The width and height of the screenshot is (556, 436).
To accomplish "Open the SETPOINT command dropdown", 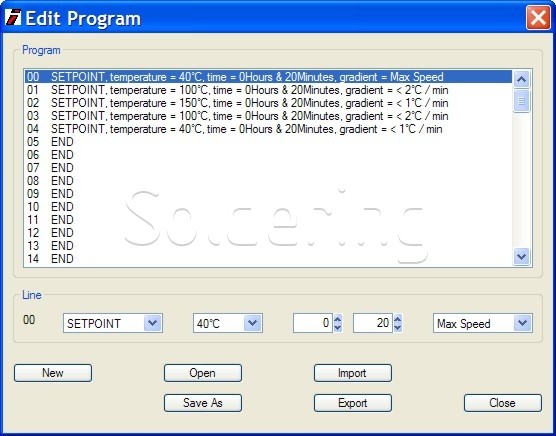I will (x=153, y=323).
